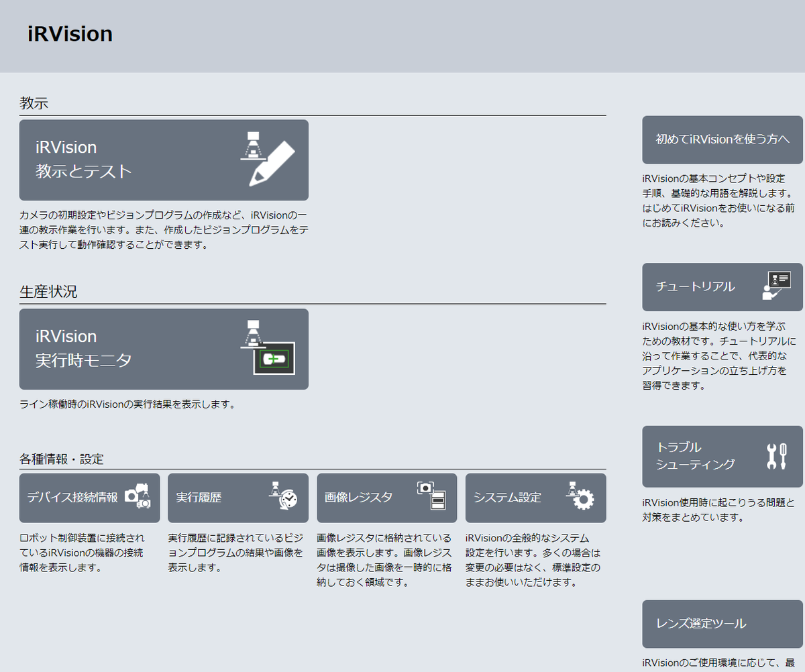Viewport: 805px width, 672px height.
Task: Click description starting iRVisionの全般的なシステム
Action: 533,560
